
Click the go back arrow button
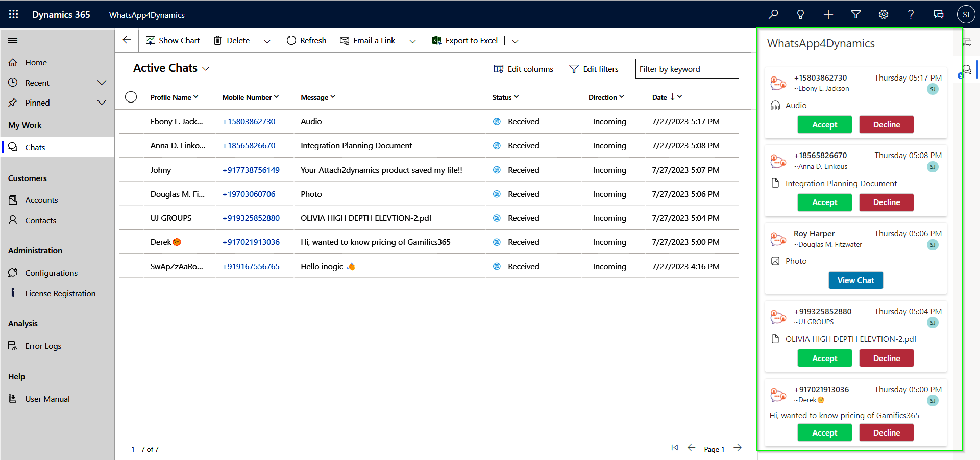pyautogui.click(x=127, y=40)
